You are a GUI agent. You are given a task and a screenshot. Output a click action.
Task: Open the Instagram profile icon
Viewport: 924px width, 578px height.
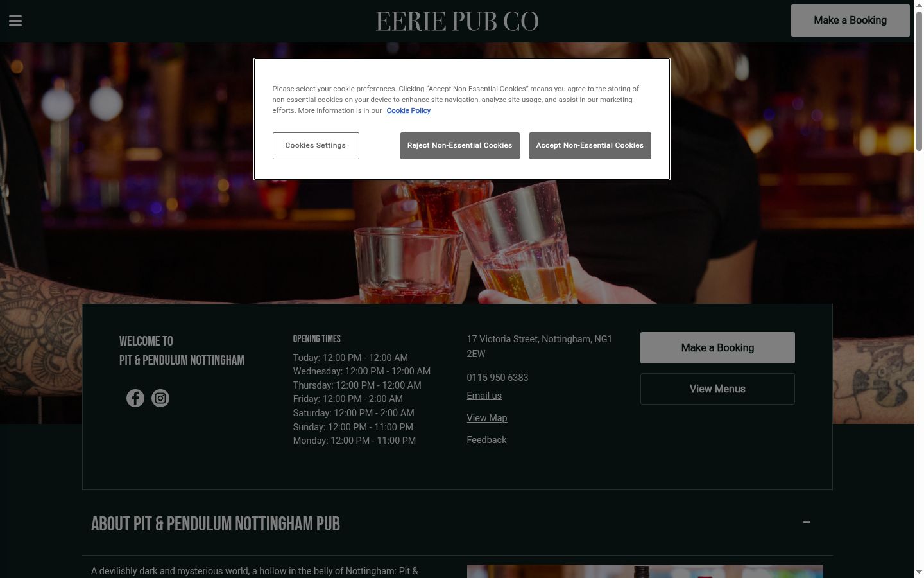coord(160,398)
